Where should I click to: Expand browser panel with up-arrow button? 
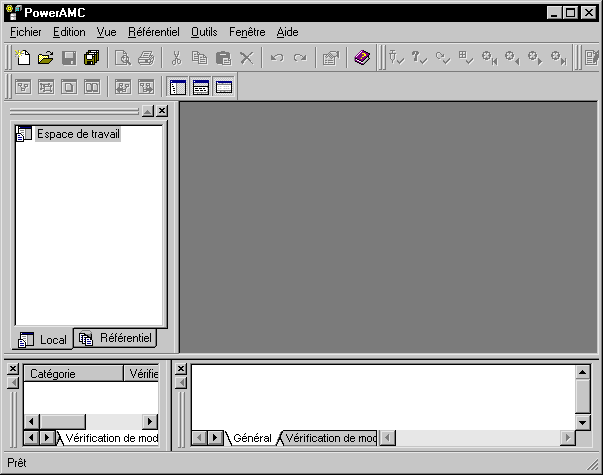(x=148, y=111)
